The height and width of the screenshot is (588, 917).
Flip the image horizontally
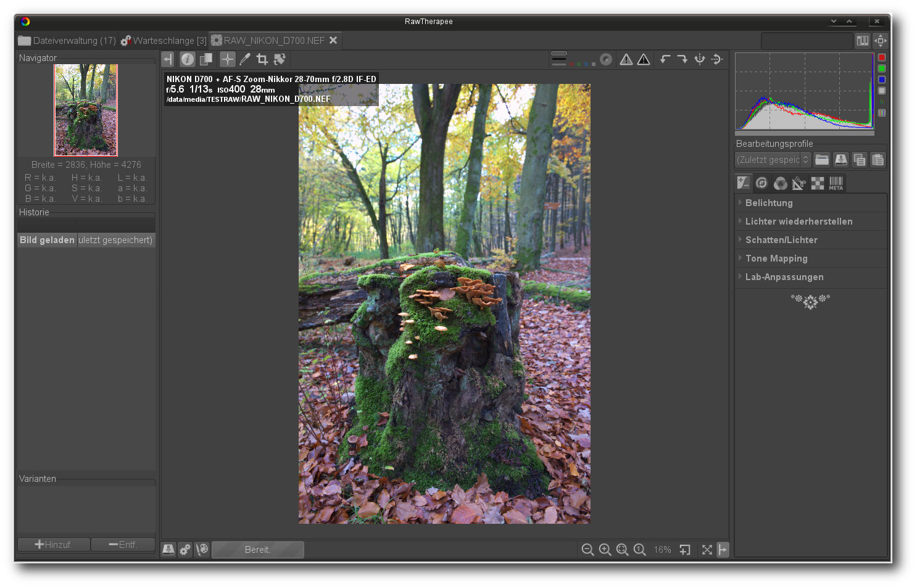coord(699,59)
